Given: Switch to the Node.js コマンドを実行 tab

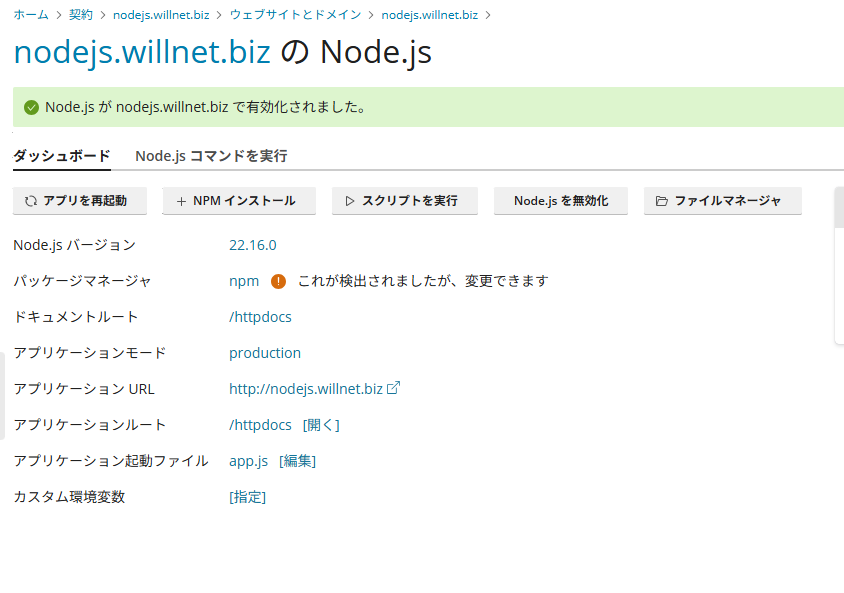Looking at the screenshot, I should [211, 156].
